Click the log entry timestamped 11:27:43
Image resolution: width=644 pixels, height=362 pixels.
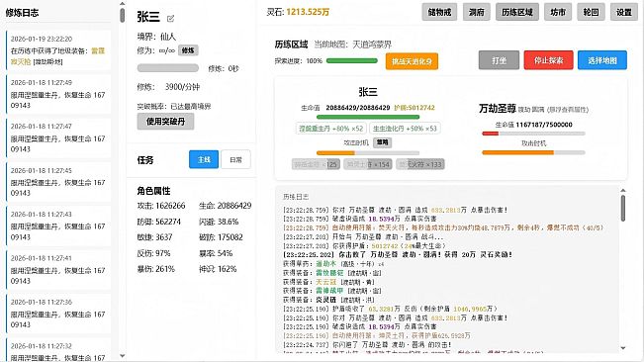point(58,226)
